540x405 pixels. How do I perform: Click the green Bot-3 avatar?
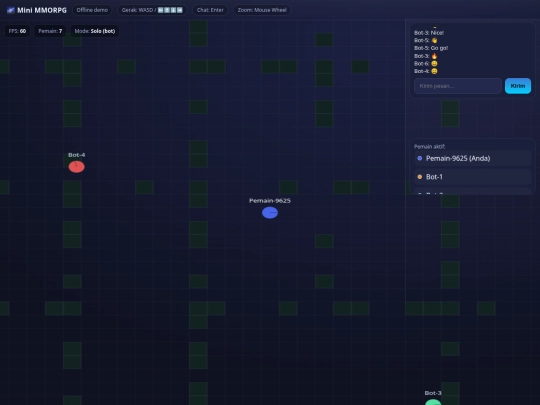(x=433, y=402)
